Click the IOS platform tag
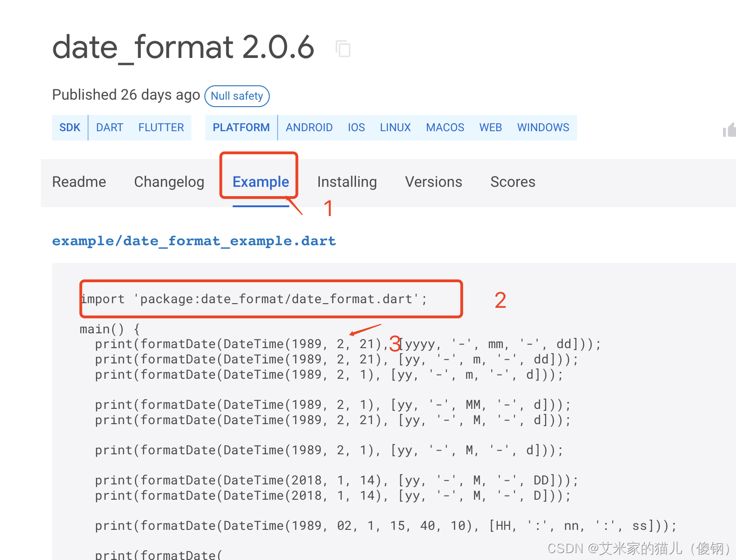 pos(356,127)
